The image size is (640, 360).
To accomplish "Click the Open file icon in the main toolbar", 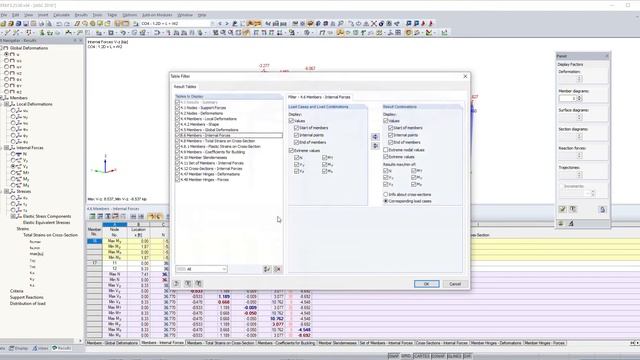I will pos(11,24).
